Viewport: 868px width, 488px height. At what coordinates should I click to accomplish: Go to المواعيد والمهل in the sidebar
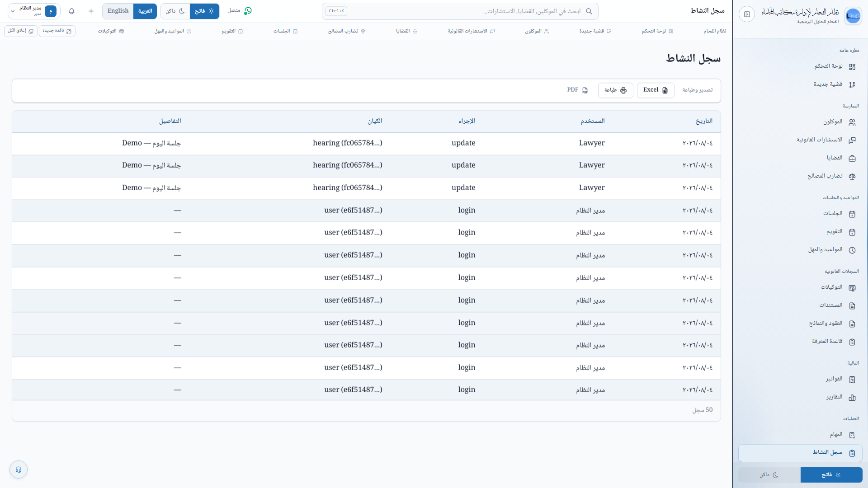(x=800, y=250)
